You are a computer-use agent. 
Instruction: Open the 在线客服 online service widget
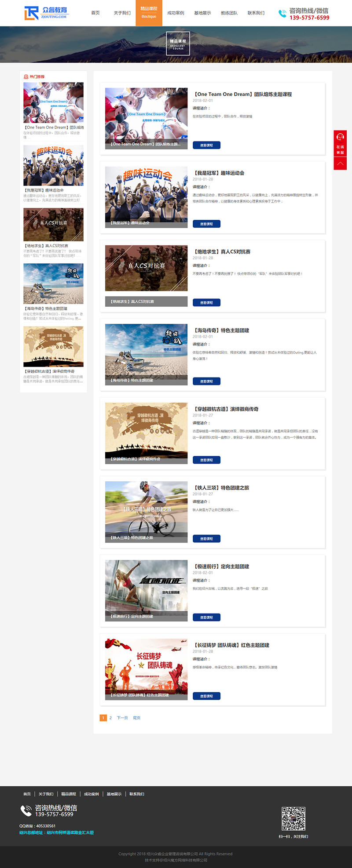pyautogui.click(x=340, y=143)
